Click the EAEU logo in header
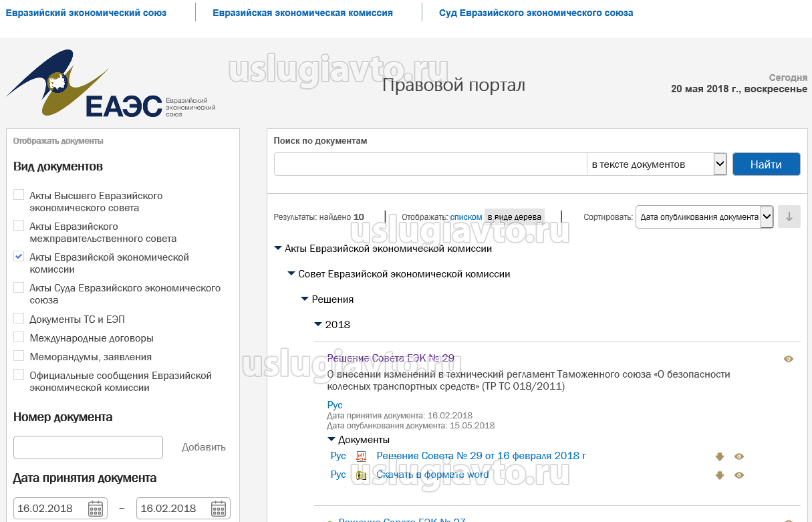 point(110,85)
